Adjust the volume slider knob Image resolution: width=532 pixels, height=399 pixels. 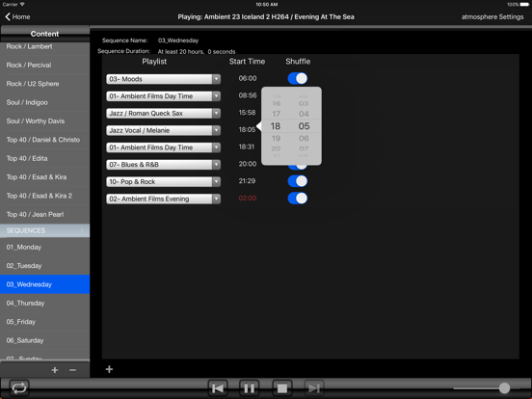pos(504,387)
